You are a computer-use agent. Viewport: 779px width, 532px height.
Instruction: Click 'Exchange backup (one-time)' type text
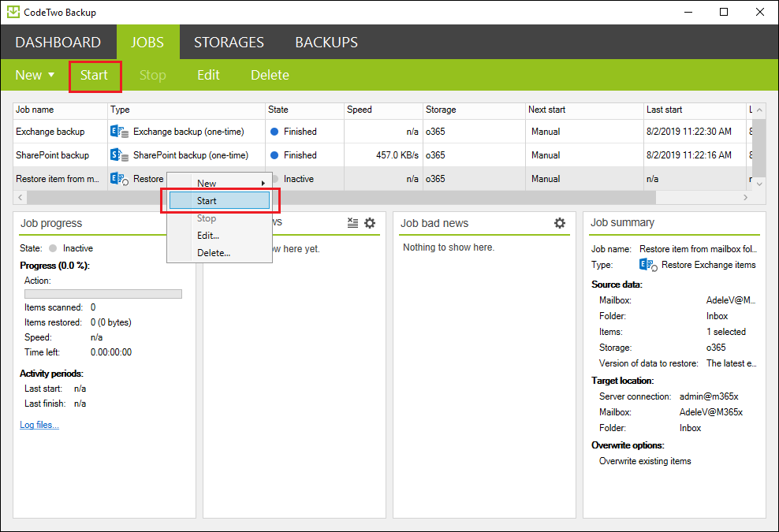[188, 132]
